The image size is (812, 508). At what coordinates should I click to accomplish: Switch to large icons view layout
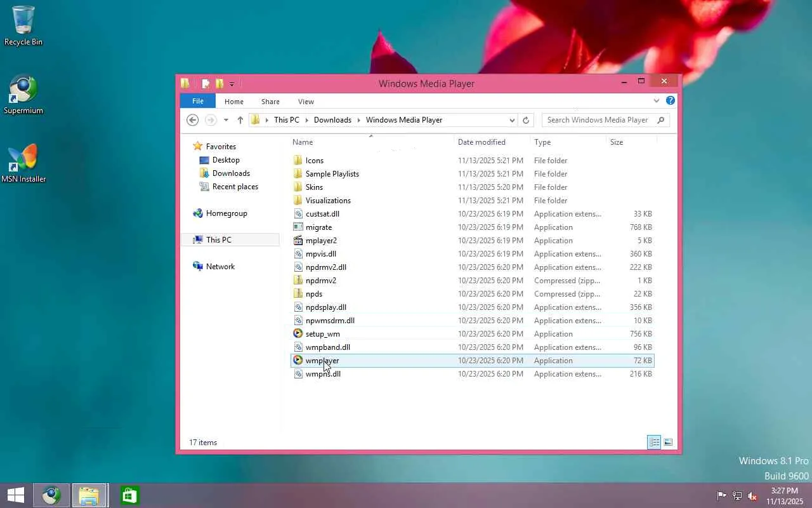coord(668,442)
